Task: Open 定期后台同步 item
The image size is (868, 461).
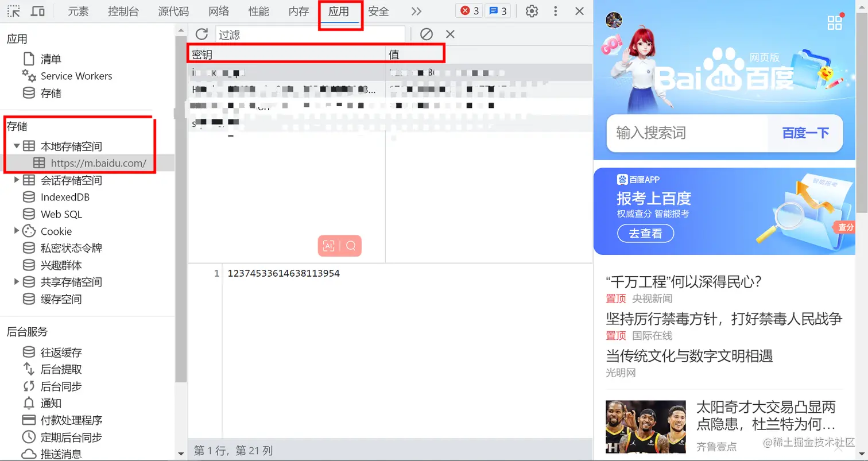Action: pyautogui.click(x=71, y=437)
